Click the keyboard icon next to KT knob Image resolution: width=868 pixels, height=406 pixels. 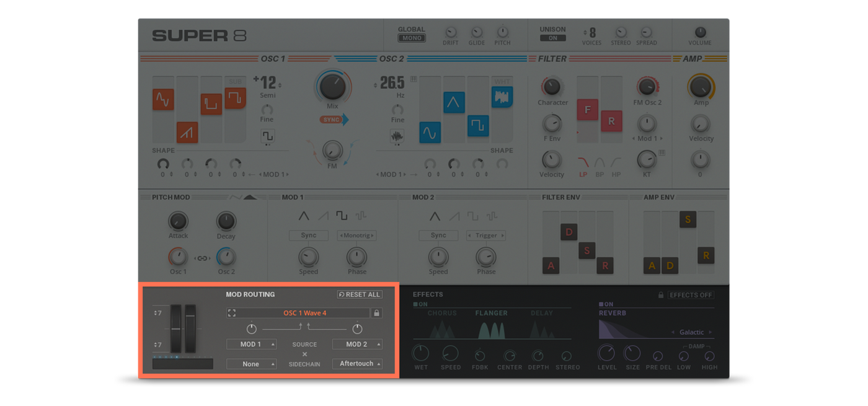tap(662, 152)
